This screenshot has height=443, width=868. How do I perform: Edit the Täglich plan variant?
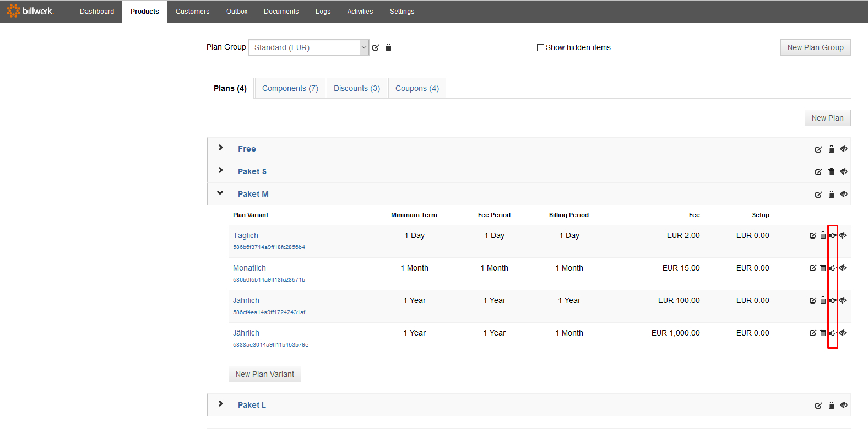point(812,235)
